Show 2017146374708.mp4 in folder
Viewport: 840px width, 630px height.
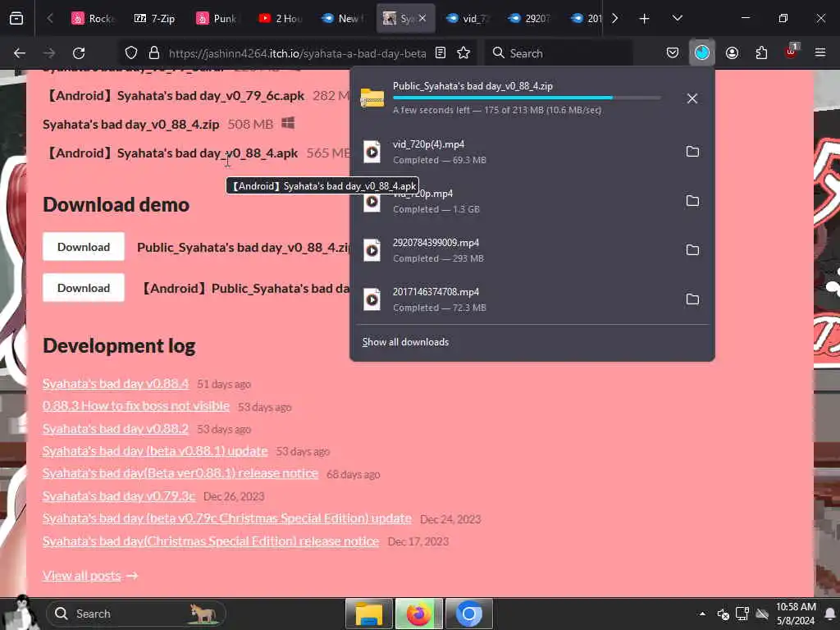point(692,299)
